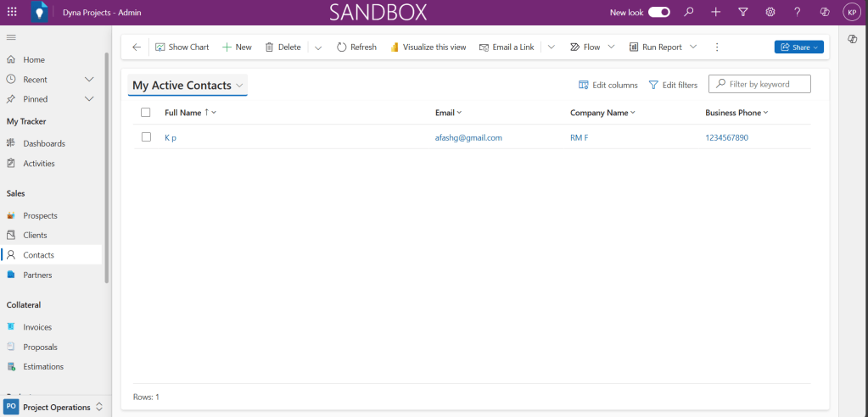Click the help question mark icon

797,12
